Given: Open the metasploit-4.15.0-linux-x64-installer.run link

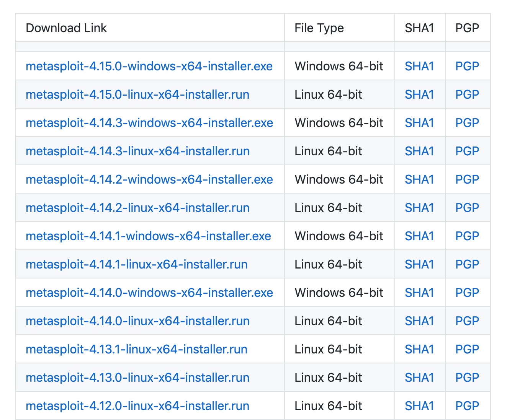Looking at the screenshot, I should 137,94.
